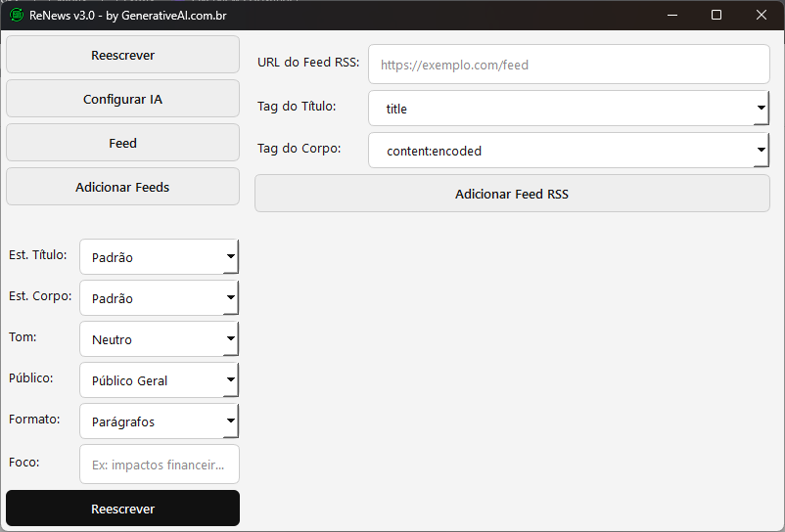Viewport: 785px width, 532px height.
Task: Click the Foco text input field
Action: coord(159,464)
